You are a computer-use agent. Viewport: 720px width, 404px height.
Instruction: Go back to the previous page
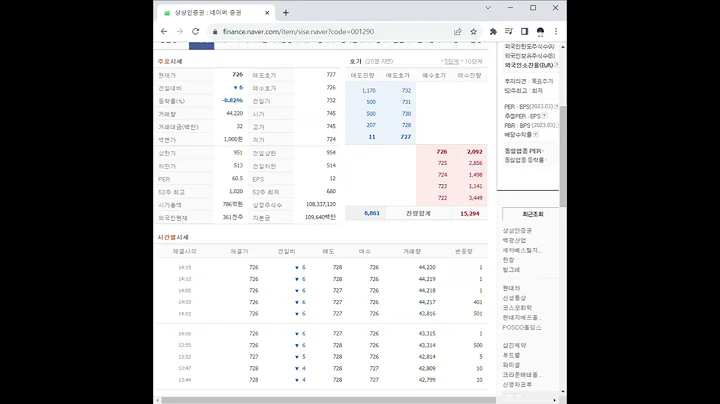[x=164, y=31]
